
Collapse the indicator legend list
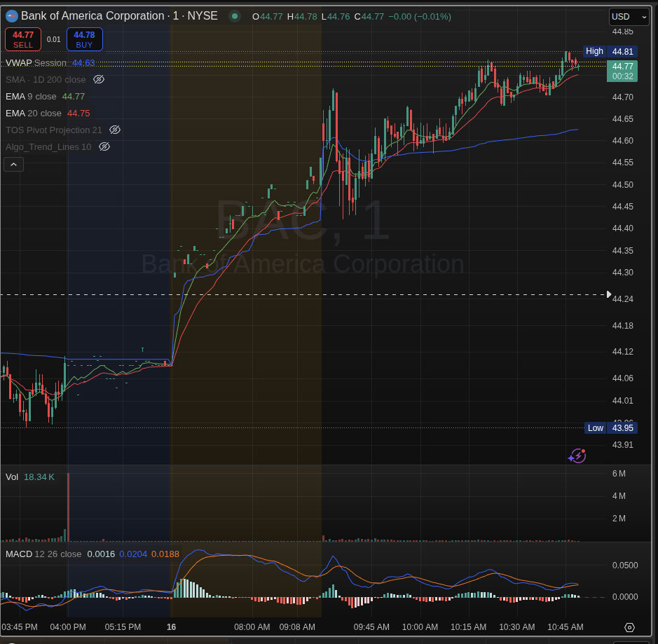[13, 164]
